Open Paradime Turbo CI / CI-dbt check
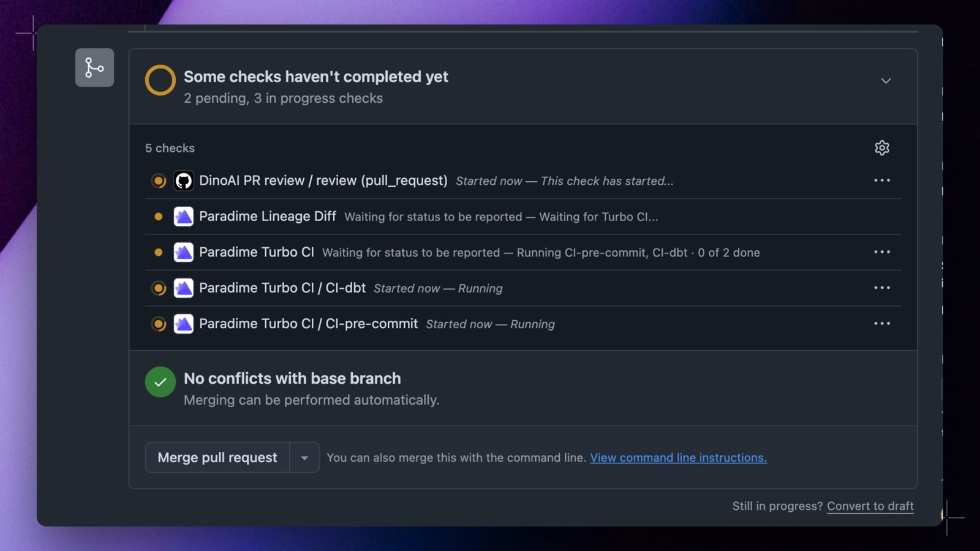 [282, 288]
